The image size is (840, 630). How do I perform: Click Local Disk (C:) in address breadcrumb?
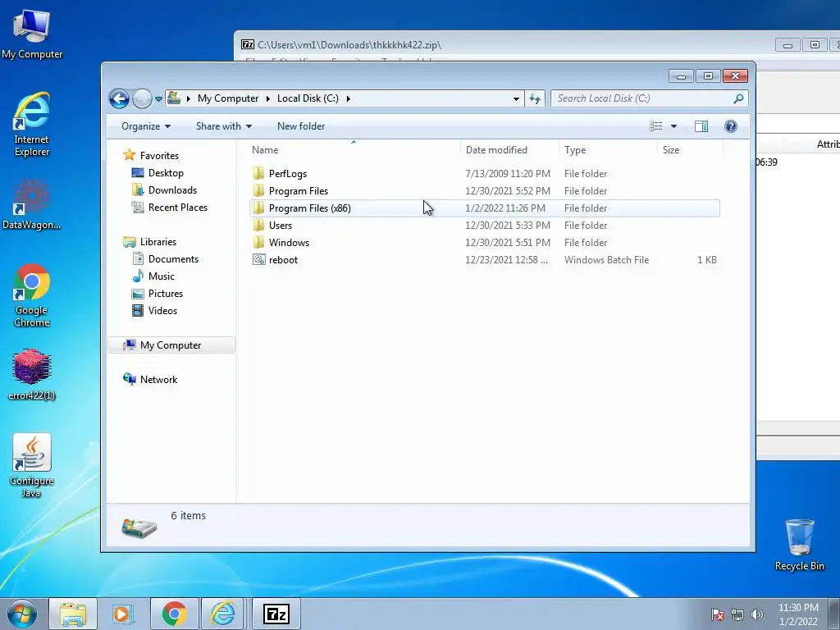coord(308,98)
